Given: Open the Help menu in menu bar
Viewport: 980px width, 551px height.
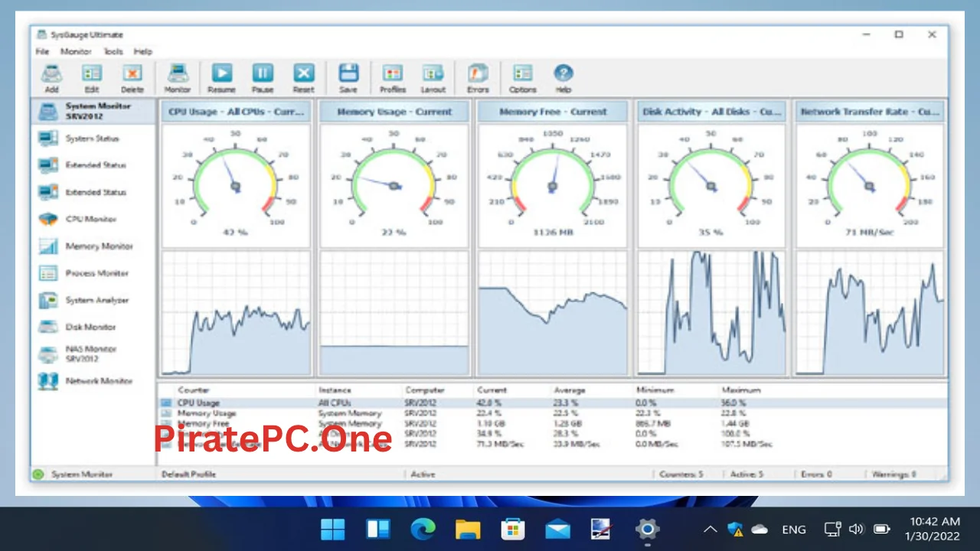Looking at the screenshot, I should pyautogui.click(x=143, y=51).
